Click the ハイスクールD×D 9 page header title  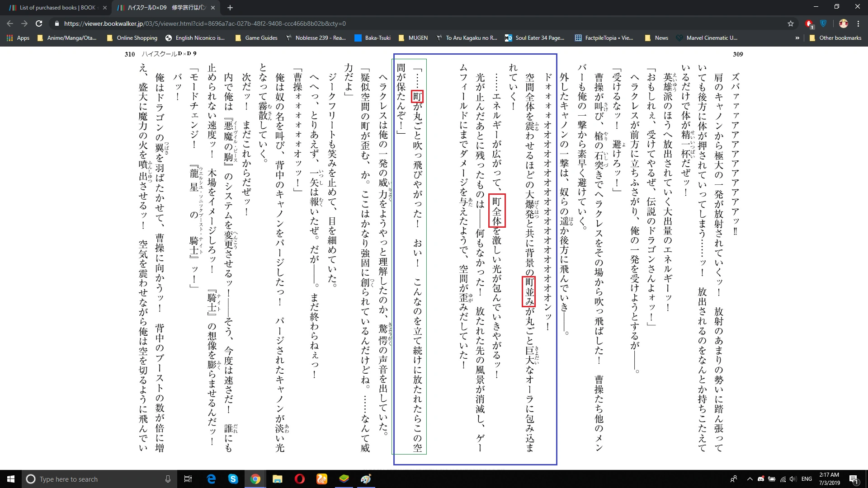click(169, 54)
